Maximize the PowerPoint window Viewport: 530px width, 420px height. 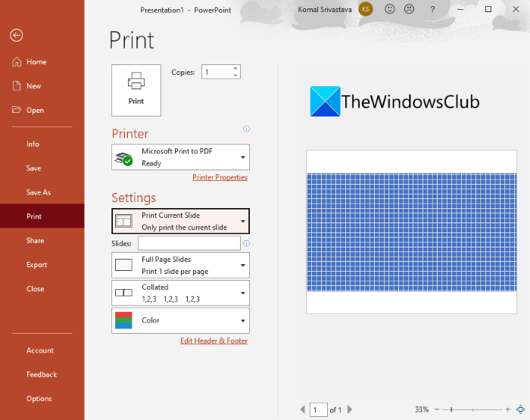click(x=488, y=10)
